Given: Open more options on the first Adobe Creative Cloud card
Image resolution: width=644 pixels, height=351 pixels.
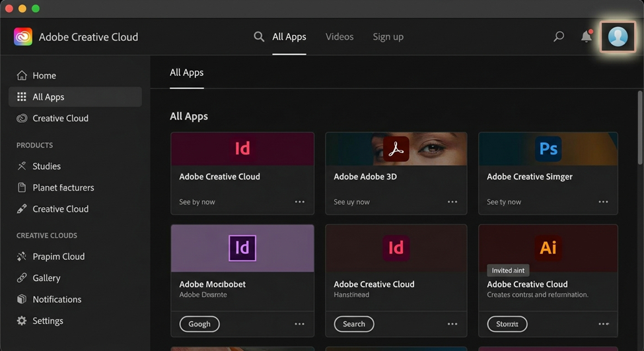Looking at the screenshot, I should click(300, 202).
